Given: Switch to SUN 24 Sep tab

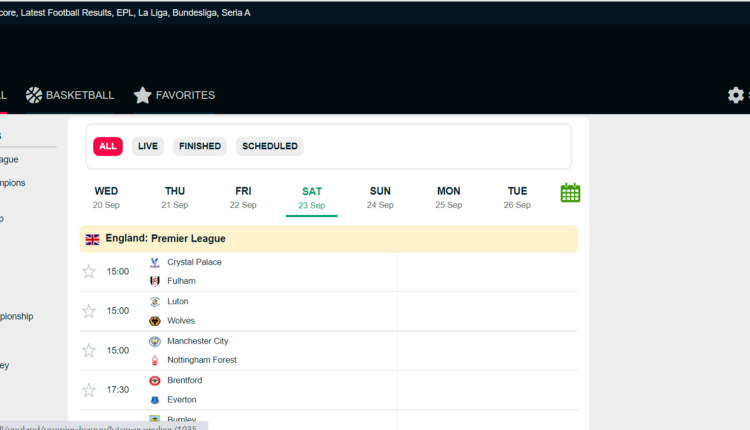Looking at the screenshot, I should 380,197.
